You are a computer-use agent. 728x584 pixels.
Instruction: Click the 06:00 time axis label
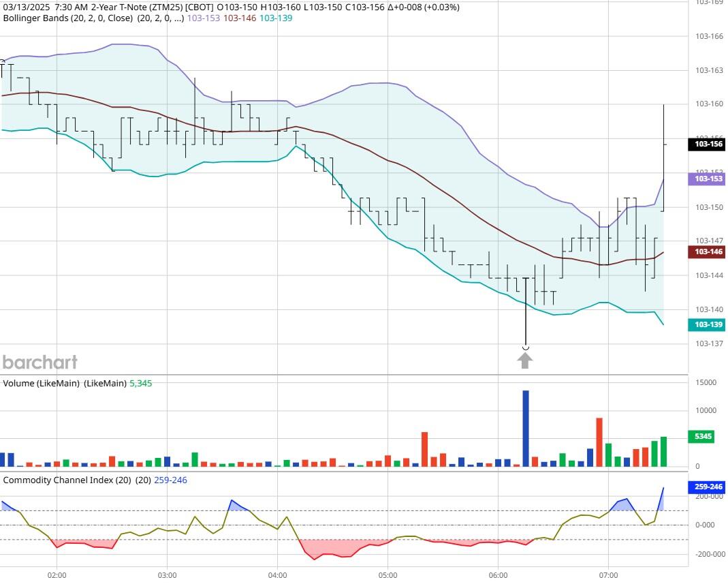point(498,575)
